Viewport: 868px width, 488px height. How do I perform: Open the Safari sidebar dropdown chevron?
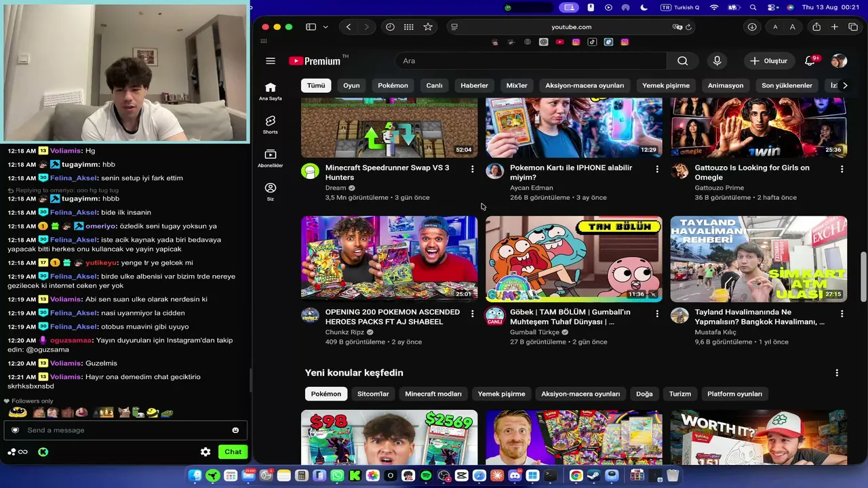325,27
